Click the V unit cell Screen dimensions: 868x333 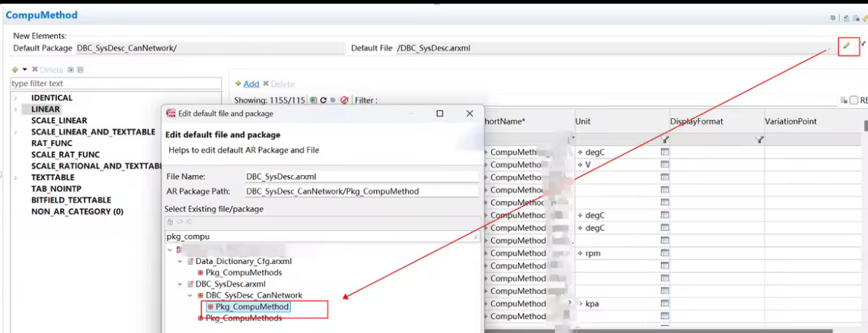[x=622, y=165]
